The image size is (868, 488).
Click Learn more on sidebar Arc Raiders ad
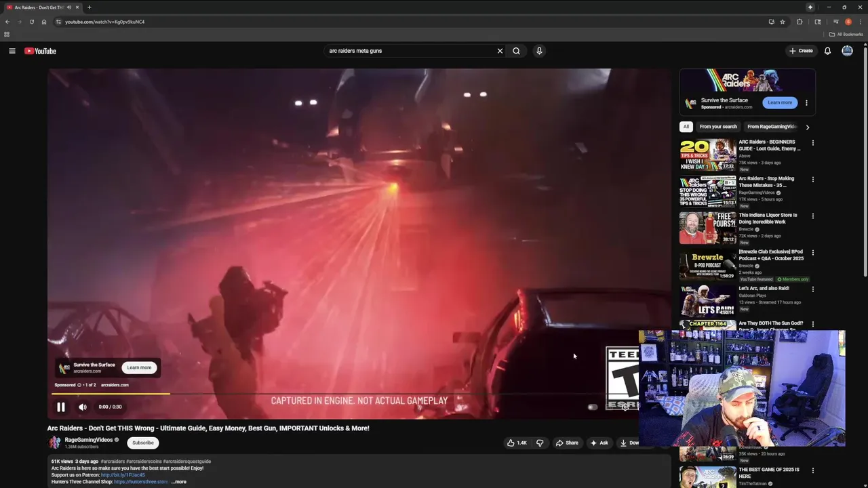point(780,102)
